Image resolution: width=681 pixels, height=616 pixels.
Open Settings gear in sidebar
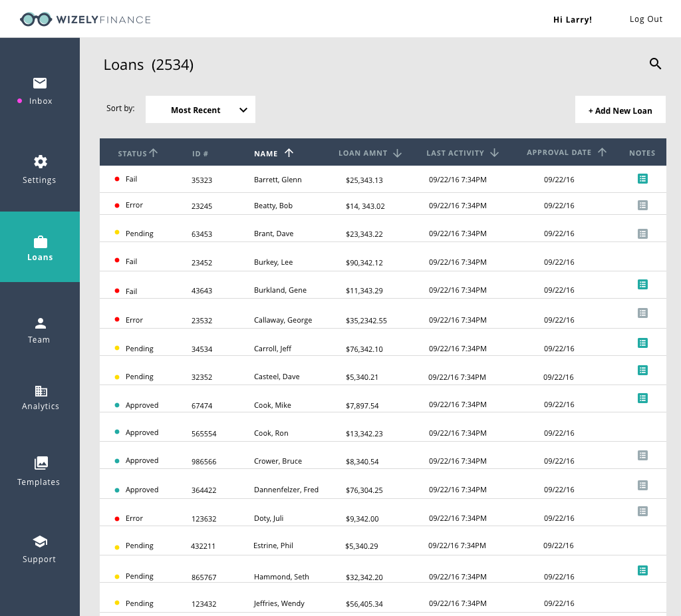coord(41,162)
